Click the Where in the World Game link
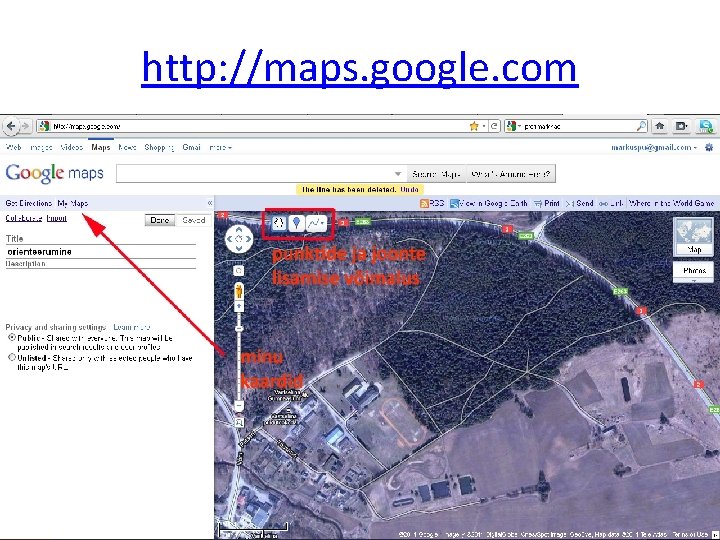720x540 pixels. click(671, 203)
